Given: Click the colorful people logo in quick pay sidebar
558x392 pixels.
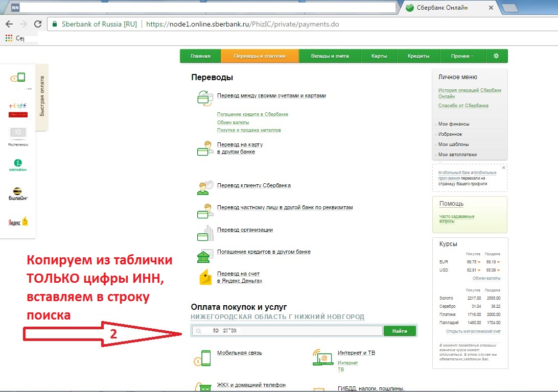Looking at the screenshot, I should 18,110.
